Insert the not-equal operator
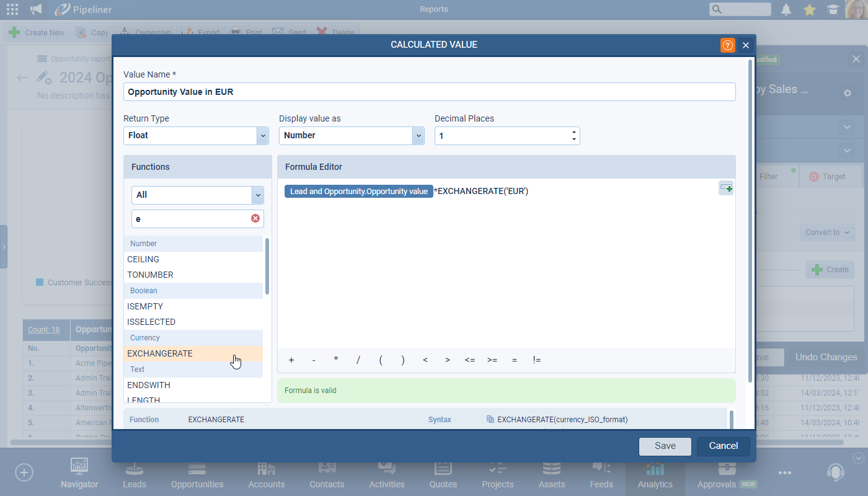Image resolution: width=868 pixels, height=496 pixels. coord(536,360)
